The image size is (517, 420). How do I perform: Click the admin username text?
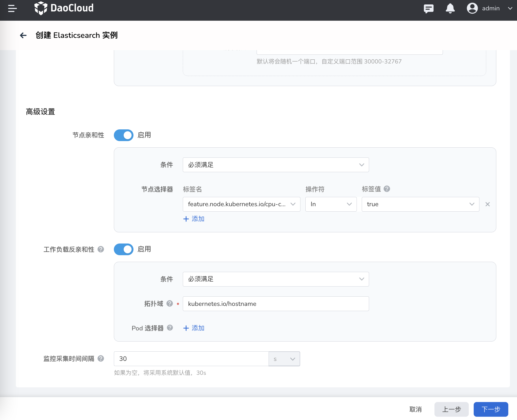coord(491,8)
